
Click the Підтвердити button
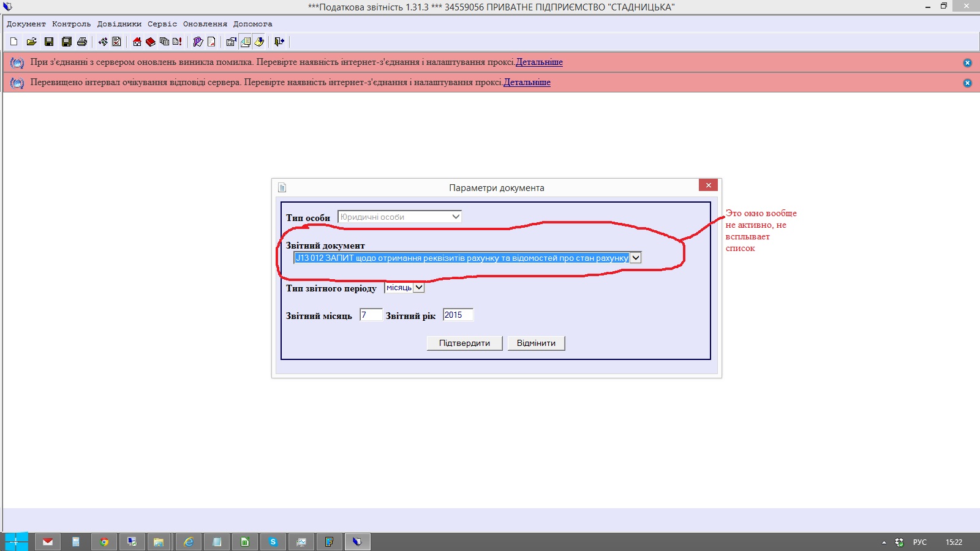(x=464, y=343)
